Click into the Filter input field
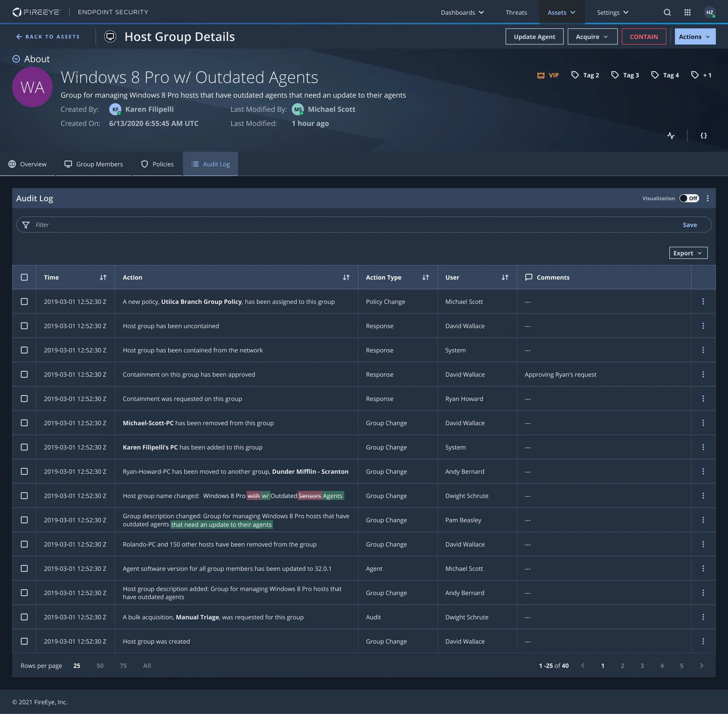 pos(338,225)
